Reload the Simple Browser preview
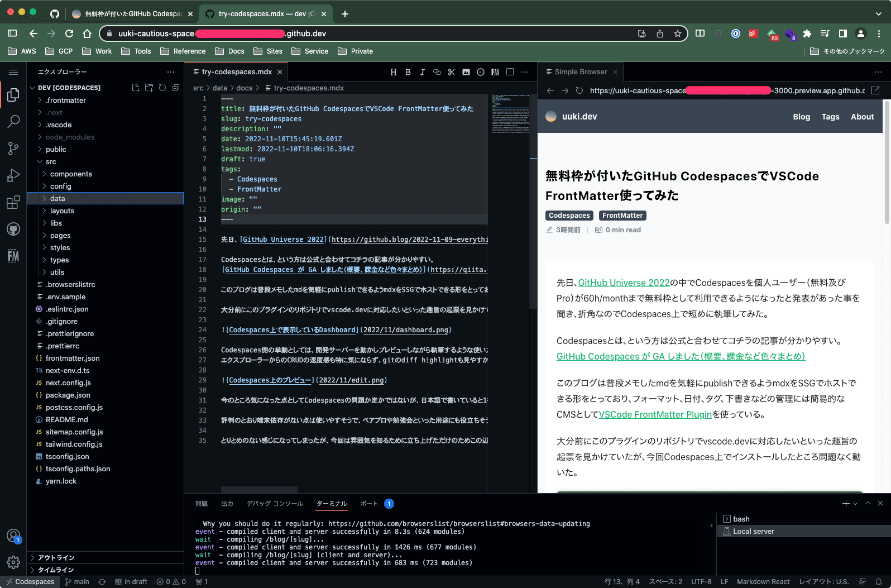Viewport: 891px width, 588px height. click(579, 90)
